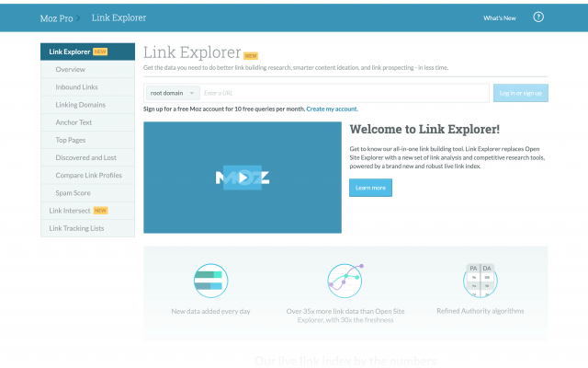This screenshot has width=588, height=368.
Task: Click the Learn more button
Action: click(370, 188)
